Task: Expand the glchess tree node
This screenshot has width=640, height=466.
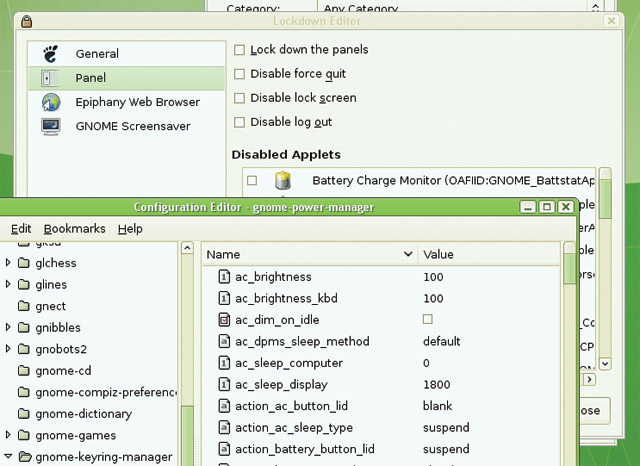Action: (8, 262)
